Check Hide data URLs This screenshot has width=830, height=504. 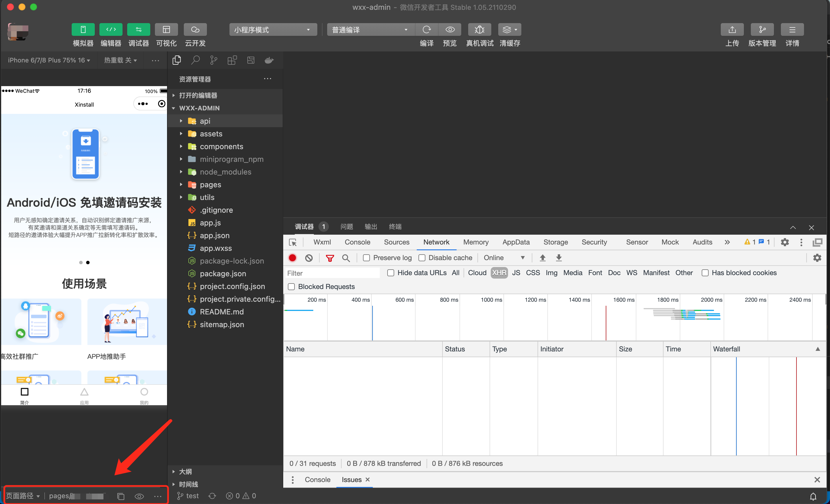(x=391, y=273)
